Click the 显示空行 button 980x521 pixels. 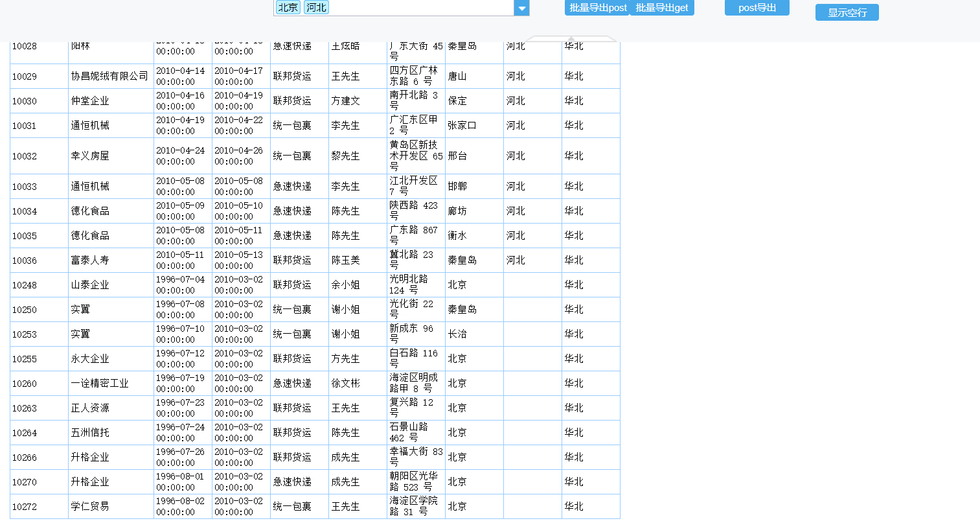coord(847,12)
